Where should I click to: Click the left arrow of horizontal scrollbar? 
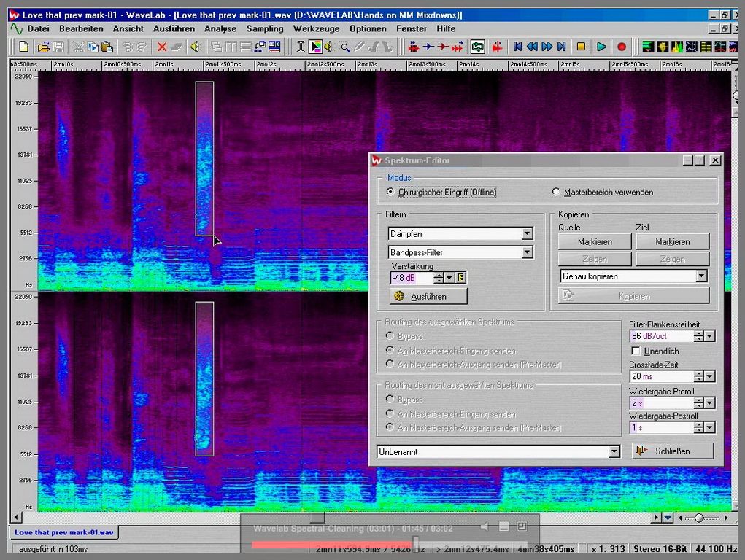click(x=17, y=517)
